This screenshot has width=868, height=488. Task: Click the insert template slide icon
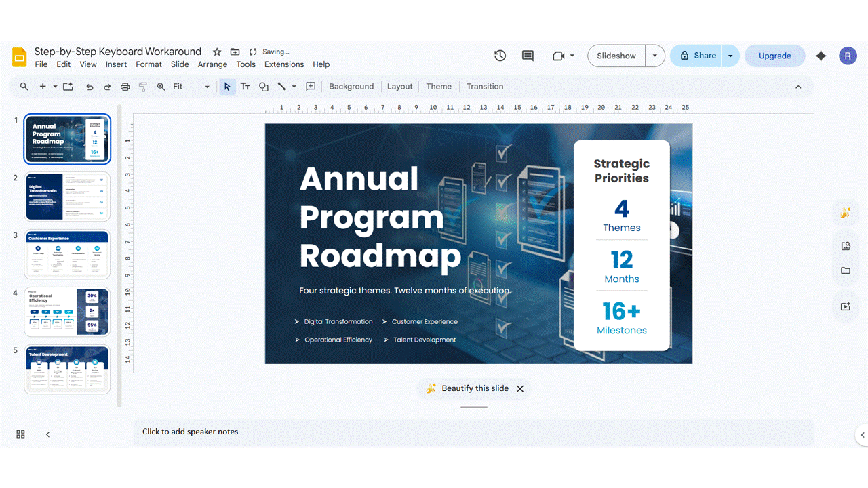tap(68, 87)
